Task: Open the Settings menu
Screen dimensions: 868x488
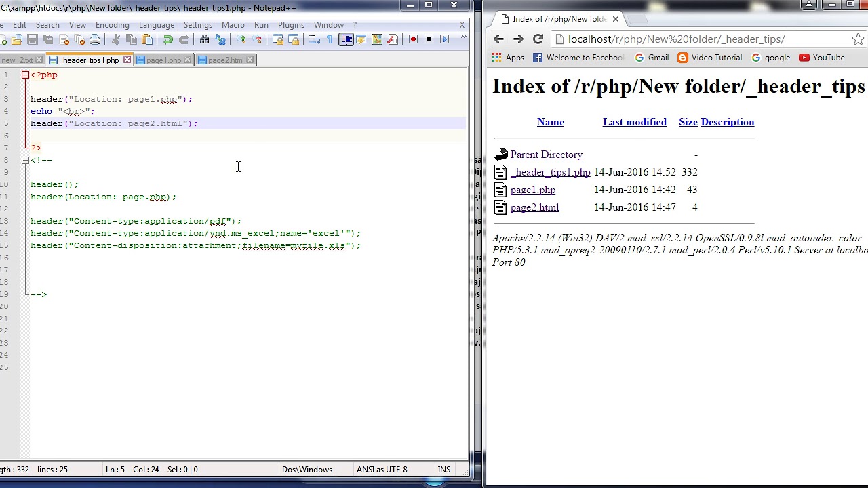Action: [198, 25]
